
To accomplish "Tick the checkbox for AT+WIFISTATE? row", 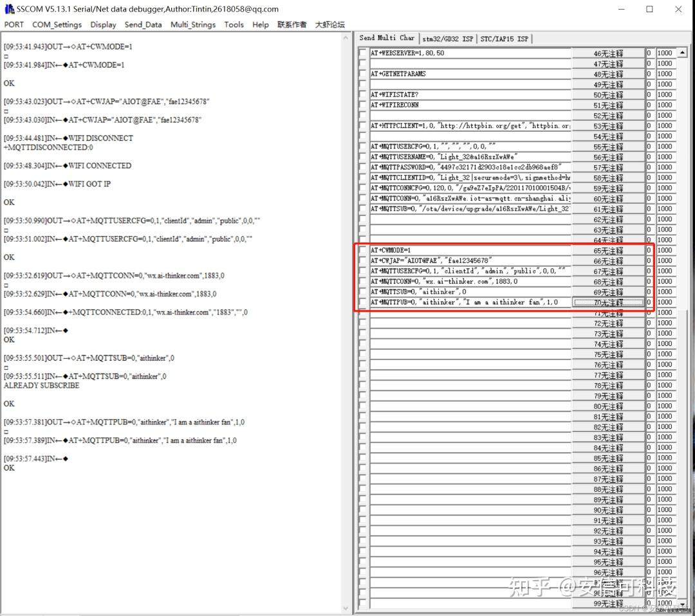I will click(x=362, y=95).
